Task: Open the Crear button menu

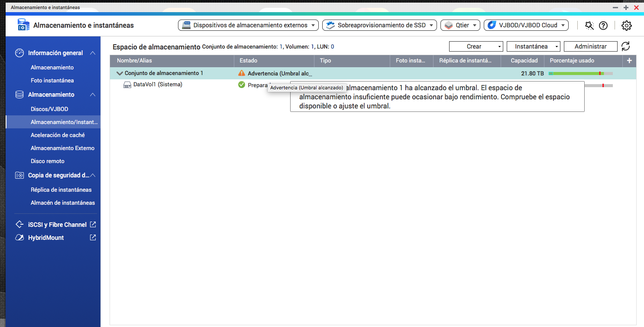Action: coord(476,46)
